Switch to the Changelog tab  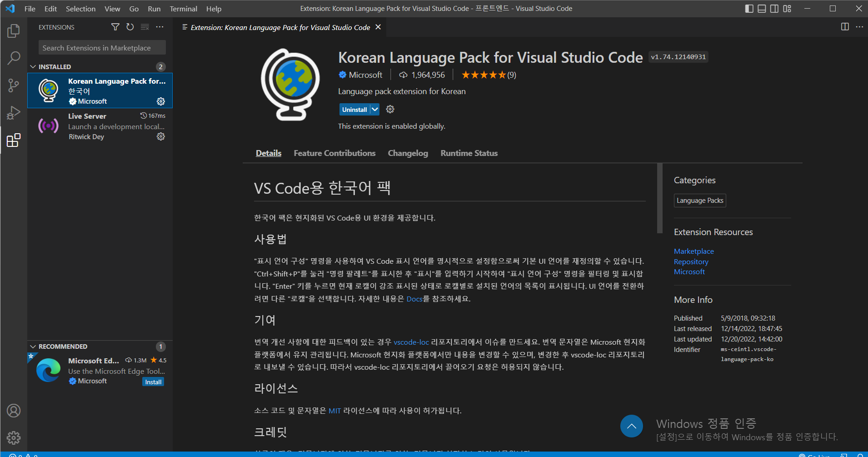coord(408,153)
